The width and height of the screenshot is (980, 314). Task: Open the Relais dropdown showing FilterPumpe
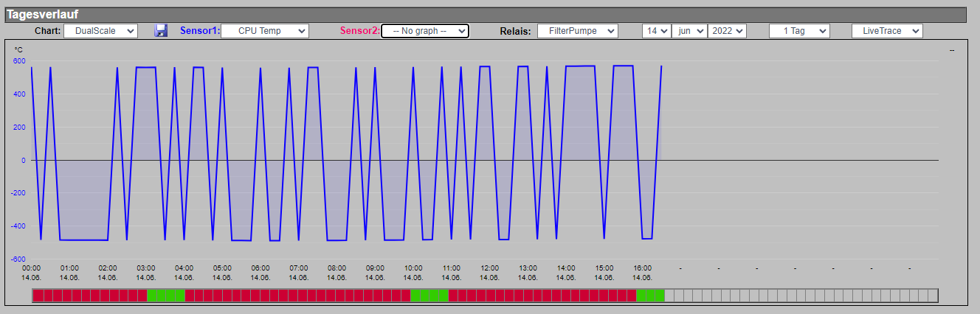pyautogui.click(x=577, y=31)
